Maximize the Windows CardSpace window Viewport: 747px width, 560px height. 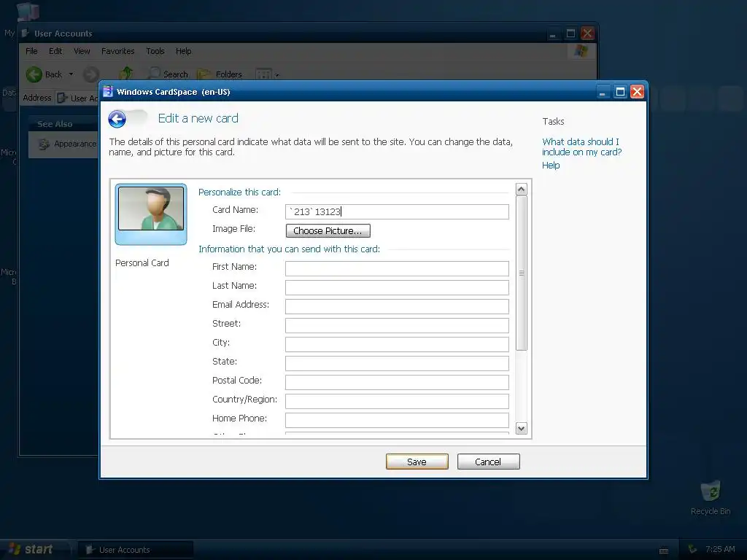[x=620, y=91]
